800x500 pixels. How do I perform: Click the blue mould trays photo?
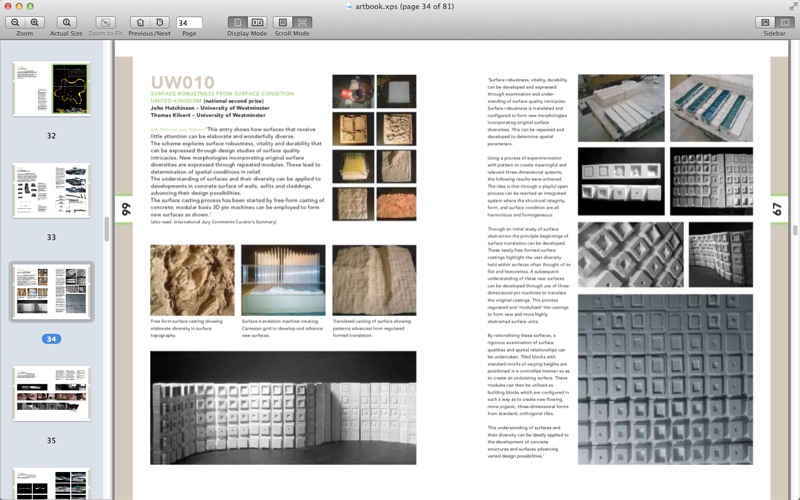(x=711, y=108)
